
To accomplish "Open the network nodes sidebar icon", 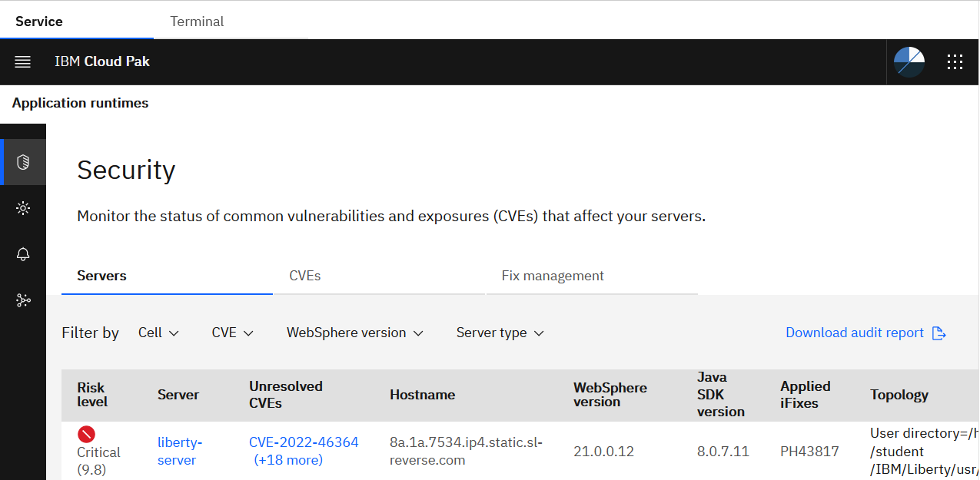I will pyautogui.click(x=23, y=300).
